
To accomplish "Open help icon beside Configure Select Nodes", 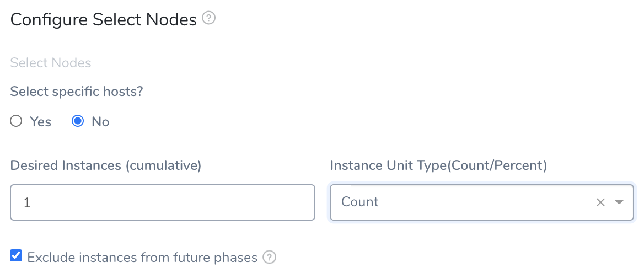I will [x=209, y=19].
